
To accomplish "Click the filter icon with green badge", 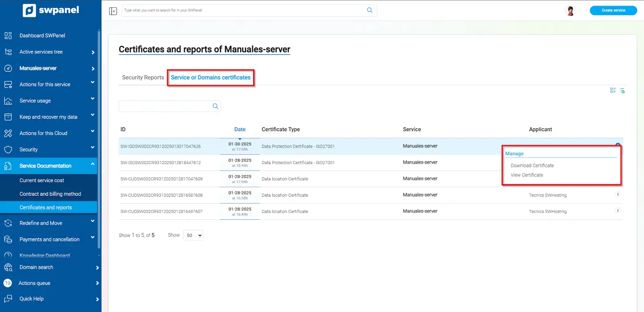I will 622,91.
